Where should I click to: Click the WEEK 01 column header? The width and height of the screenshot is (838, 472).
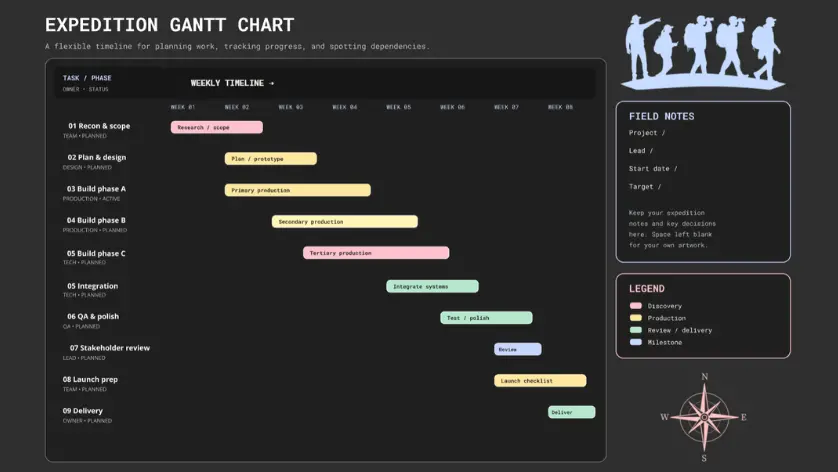point(183,107)
